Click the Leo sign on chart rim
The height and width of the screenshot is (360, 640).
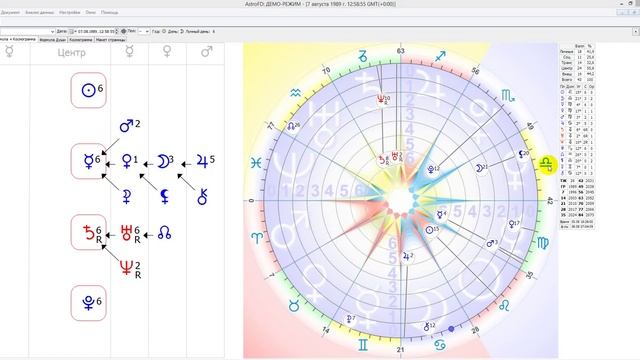tap(504, 305)
